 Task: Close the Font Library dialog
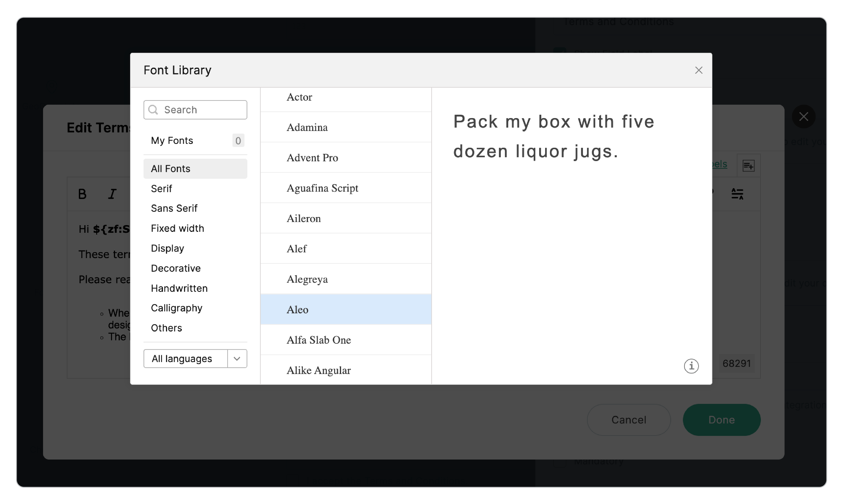point(699,70)
